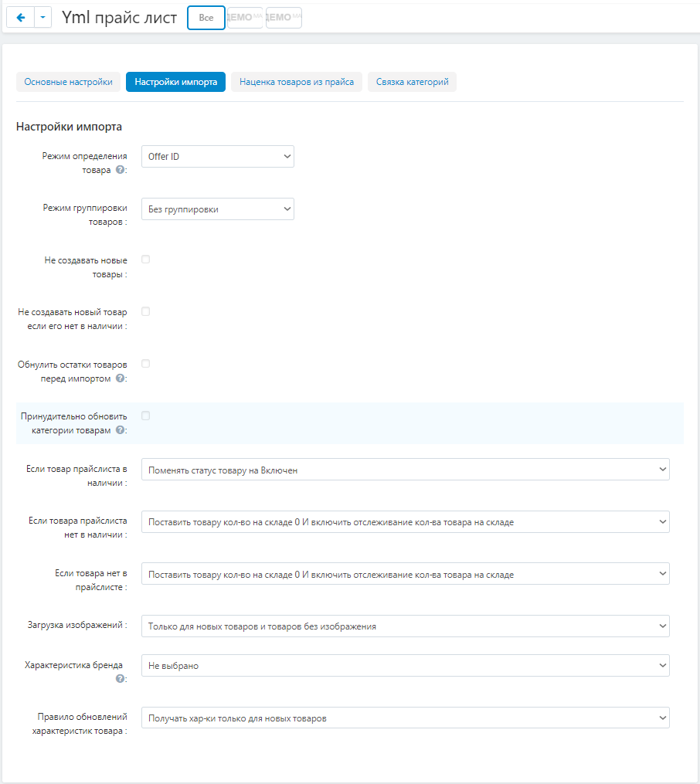Click the Все storefront button

click(206, 18)
